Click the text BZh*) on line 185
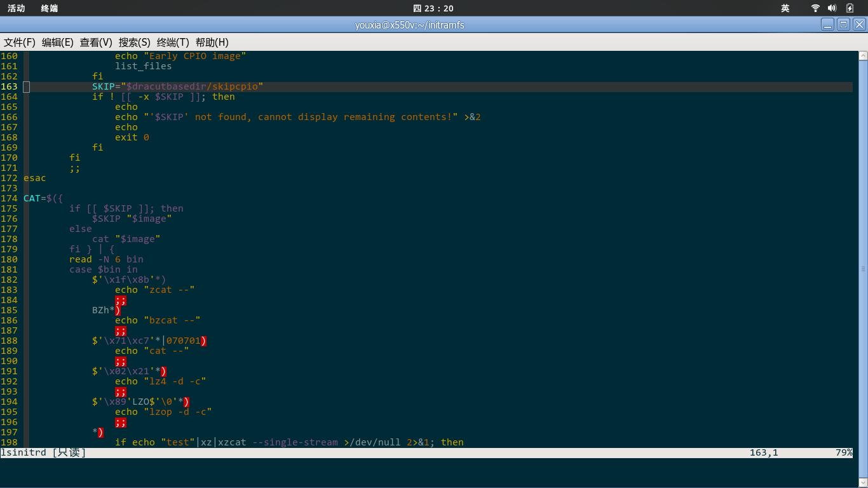The image size is (868, 488). 106,310
